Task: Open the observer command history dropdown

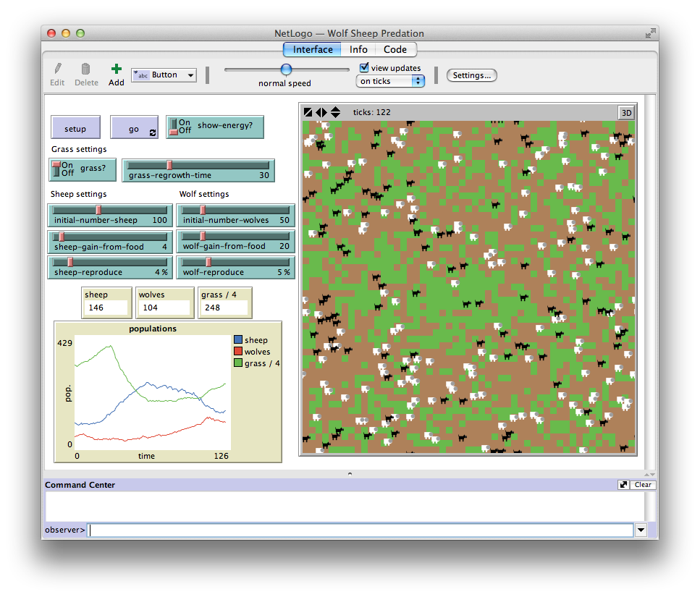Action: click(640, 530)
